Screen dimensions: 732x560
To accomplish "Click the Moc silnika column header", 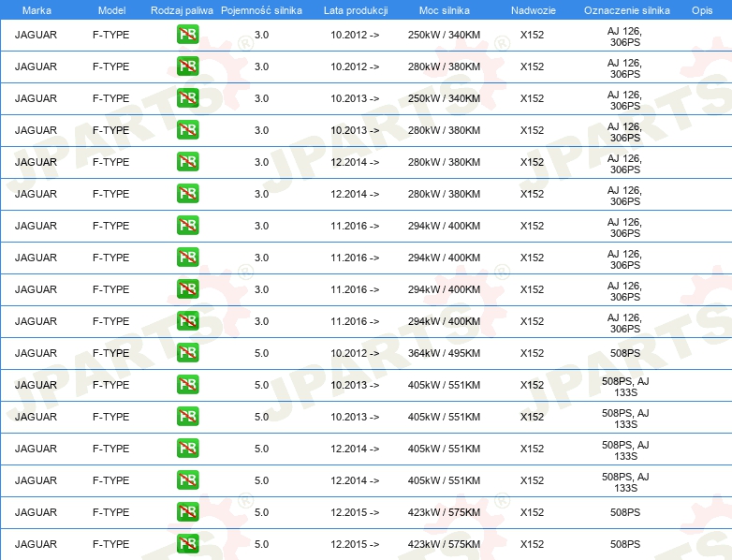I will (445, 10).
